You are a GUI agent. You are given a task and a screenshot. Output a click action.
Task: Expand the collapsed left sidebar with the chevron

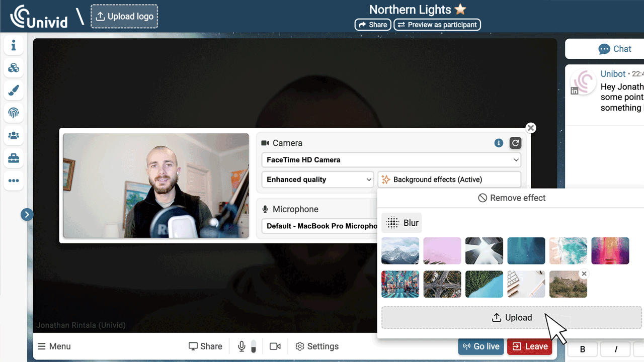[x=27, y=214]
